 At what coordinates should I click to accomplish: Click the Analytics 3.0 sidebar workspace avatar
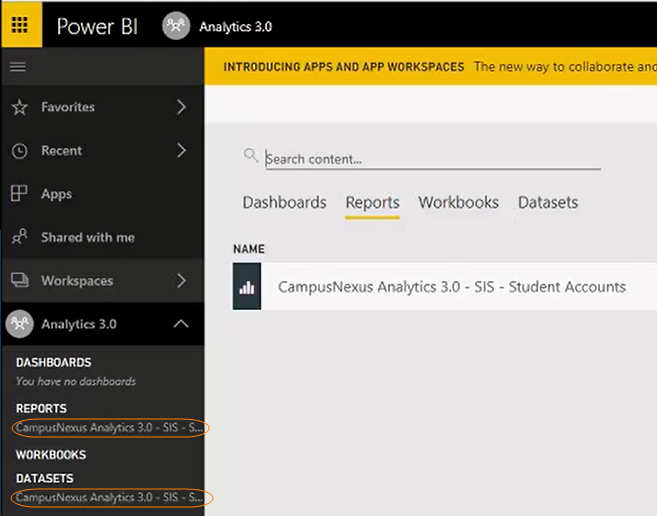19,324
